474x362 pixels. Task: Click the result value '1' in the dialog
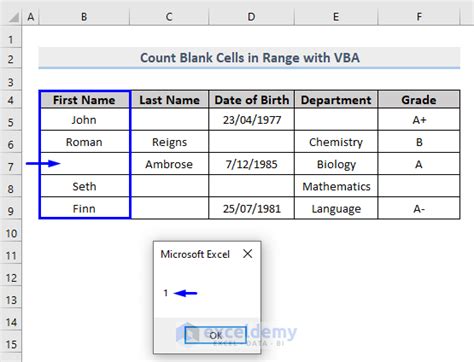click(x=166, y=293)
